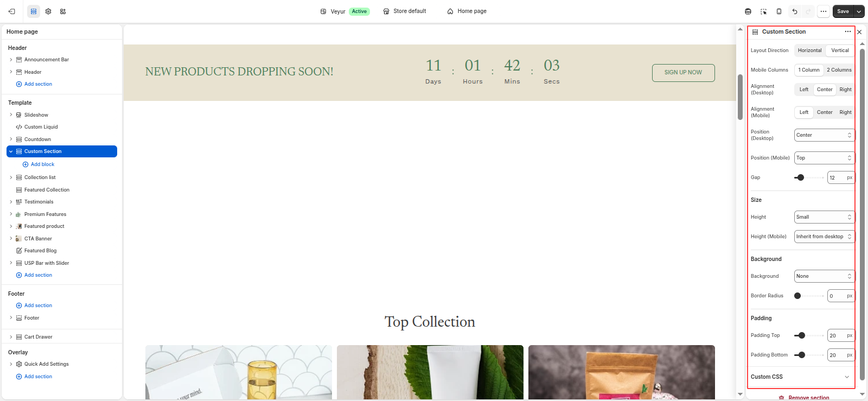Open Custom Section panel options menu
The width and height of the screenshot is (868, 401).
848,31
